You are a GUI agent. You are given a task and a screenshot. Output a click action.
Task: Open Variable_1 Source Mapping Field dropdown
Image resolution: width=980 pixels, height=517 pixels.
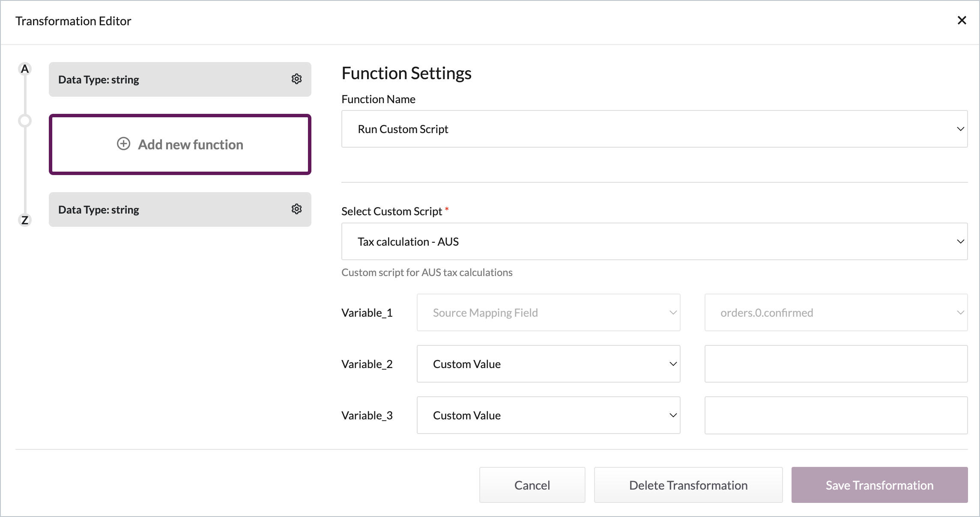(x=548, y=312)
